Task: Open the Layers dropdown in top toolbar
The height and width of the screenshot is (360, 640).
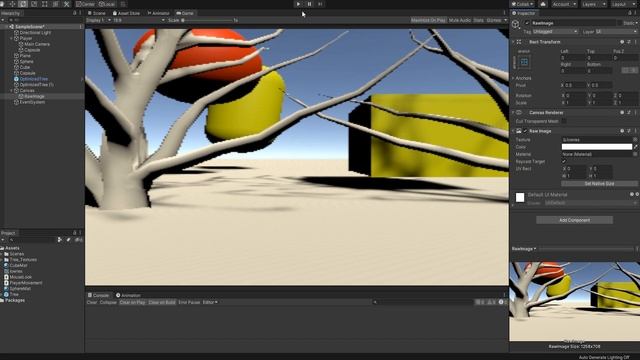Action: click(x=593, y=4)
